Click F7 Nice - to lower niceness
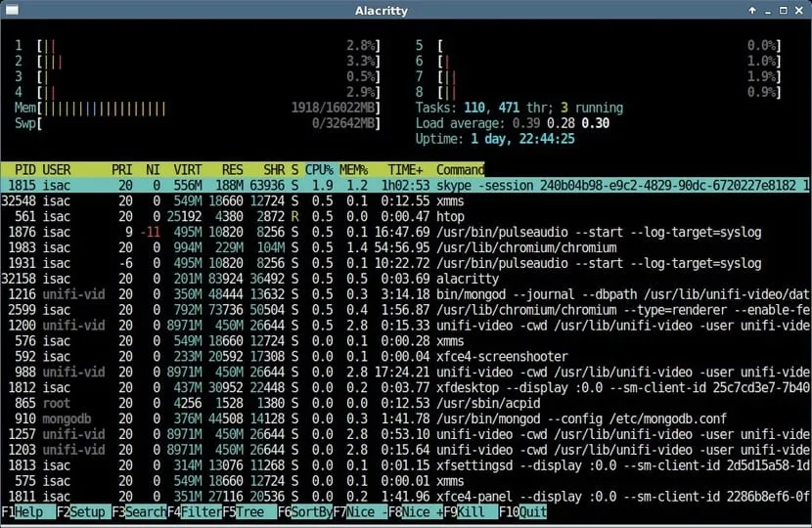This screenshot has height=528, width=812. click(360, 512)
